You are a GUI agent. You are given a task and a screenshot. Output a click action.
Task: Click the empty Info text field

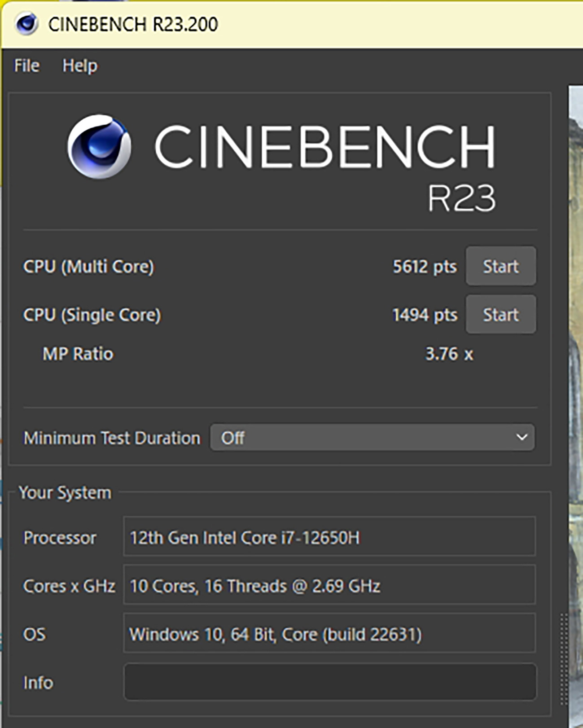[329, 682]
